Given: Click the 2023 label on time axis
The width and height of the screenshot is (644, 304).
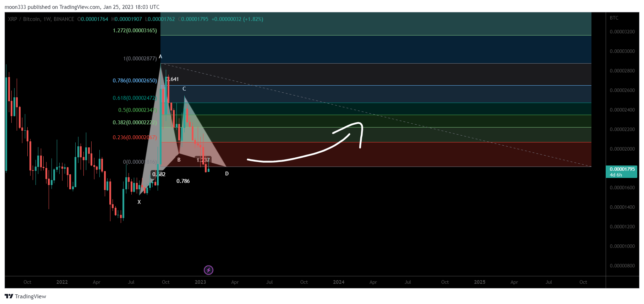Looking at the screenshot, I should [200, 282].
